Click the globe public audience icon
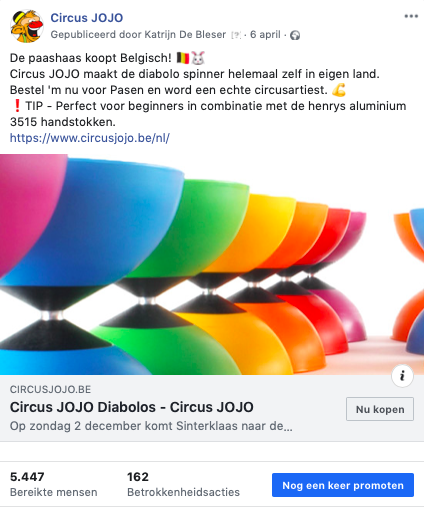This screenshot has width=424, height=510. pyautogui.click(x=295, y=35)
